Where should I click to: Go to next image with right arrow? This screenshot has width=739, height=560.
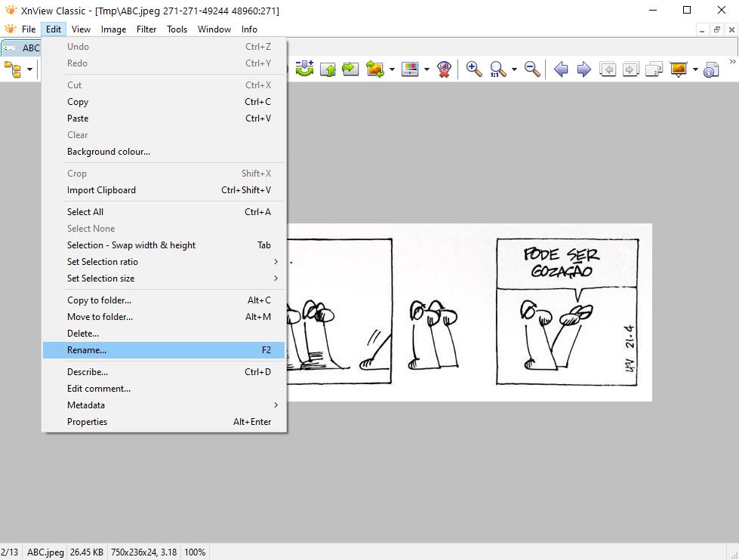(x=584, y=69)
